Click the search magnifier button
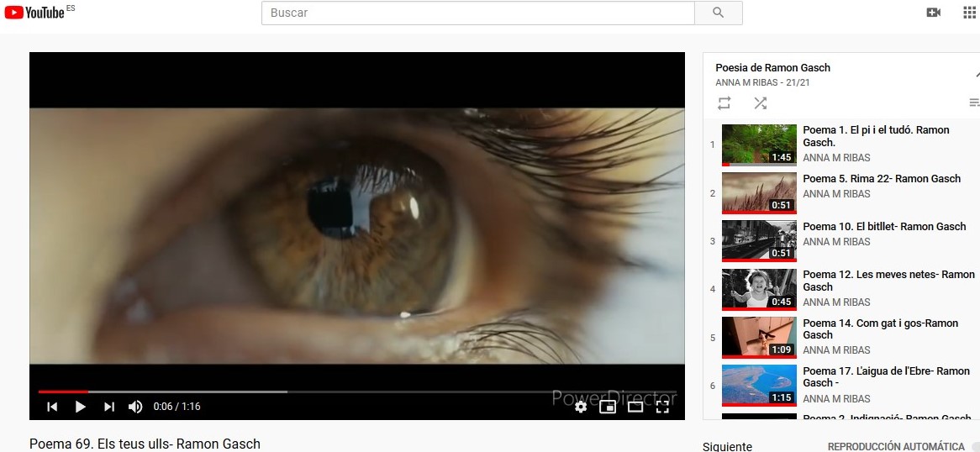Image resolution: width=980 pixels, height=452 pixels. (x=718, y=13)
